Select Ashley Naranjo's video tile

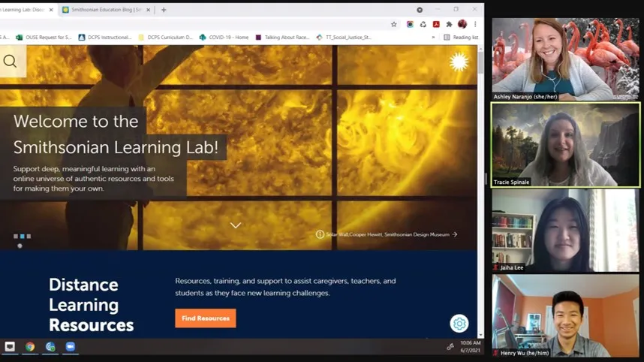click(565, 59)
